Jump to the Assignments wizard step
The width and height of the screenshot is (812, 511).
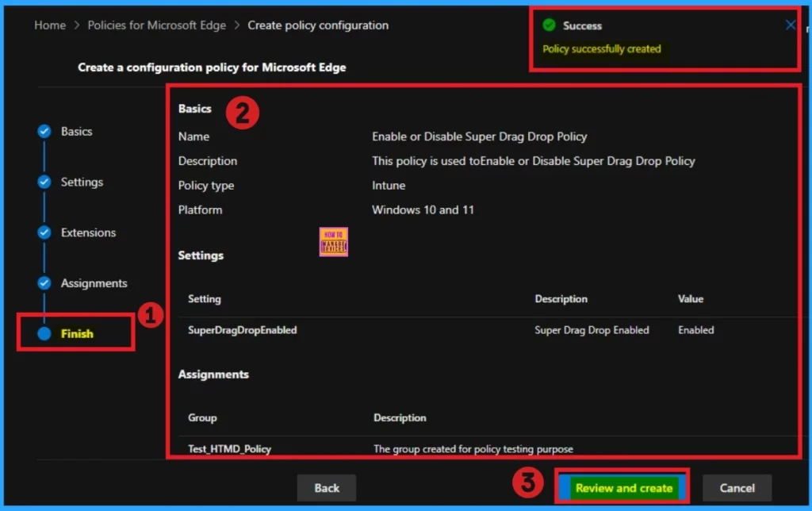pos(94,283)
